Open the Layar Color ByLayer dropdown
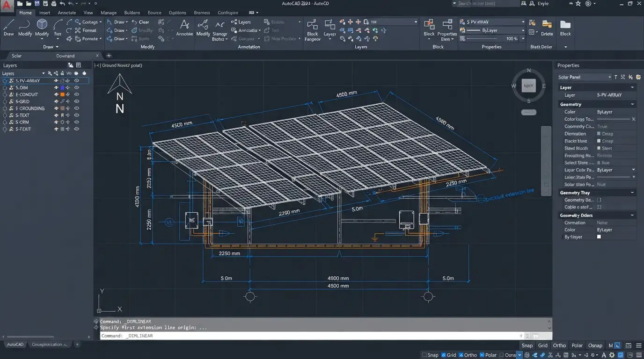The image size is (644, 359). 634,170
